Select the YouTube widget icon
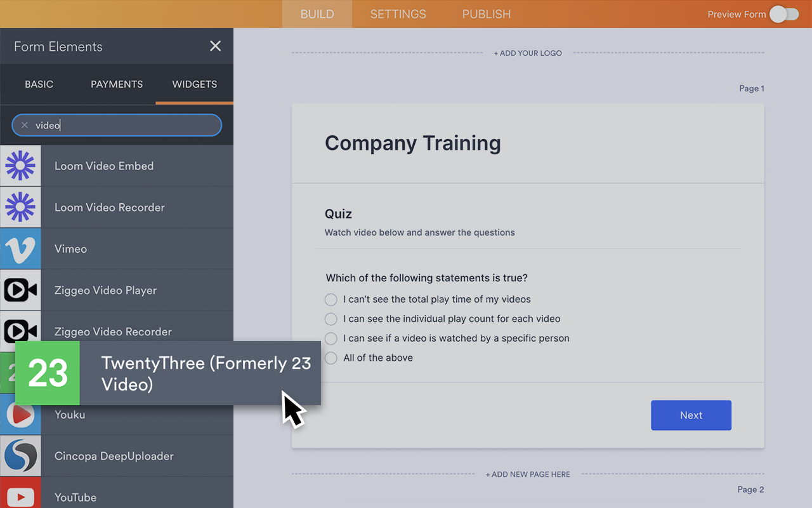Viewport: 812px width, 508px height. coord(20,495)
